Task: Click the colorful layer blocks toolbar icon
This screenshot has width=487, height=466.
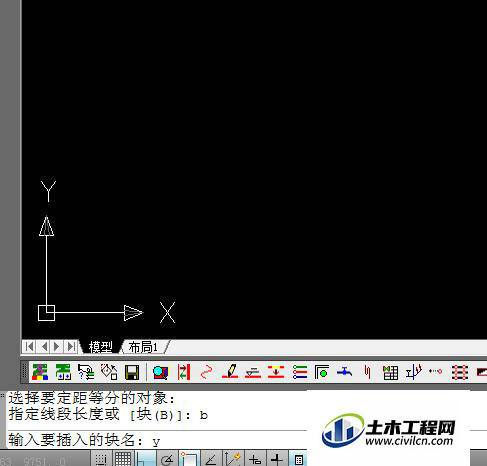Action: click(40, 372)
